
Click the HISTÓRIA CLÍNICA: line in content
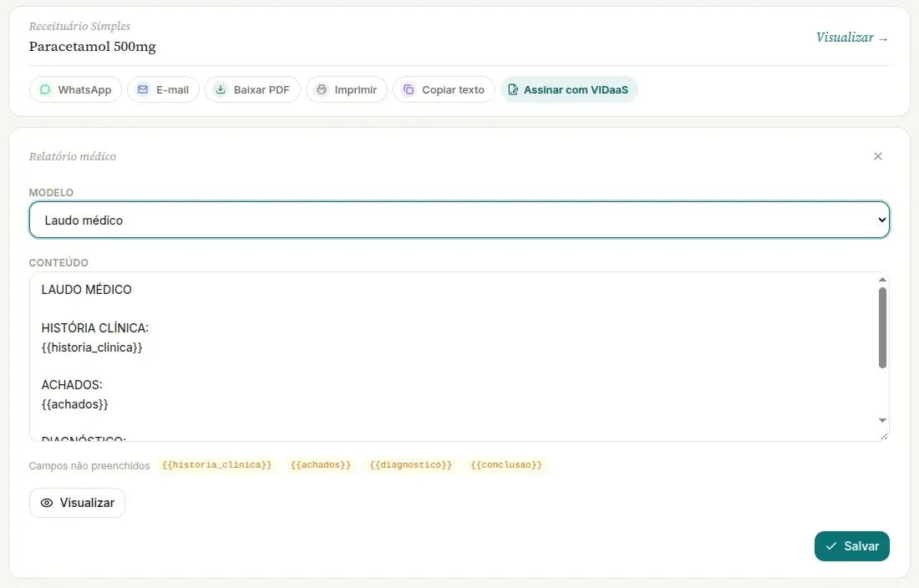95,328
